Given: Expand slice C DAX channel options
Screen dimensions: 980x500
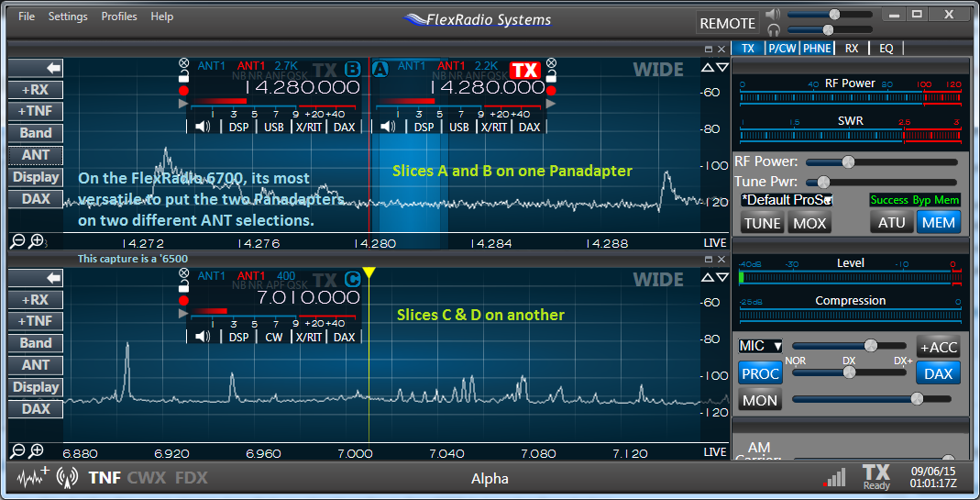Looking at the screenshot, I should (x=344, y=337).
